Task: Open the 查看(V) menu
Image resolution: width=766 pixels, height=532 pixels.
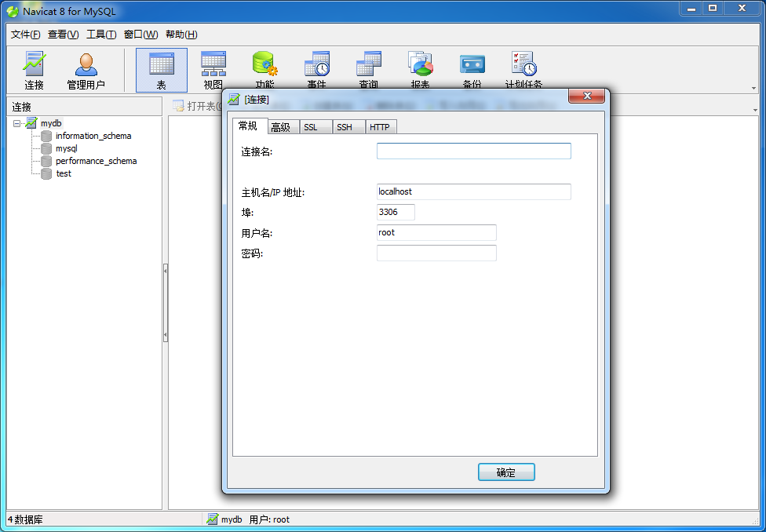Action: click(x=63, y=35)
